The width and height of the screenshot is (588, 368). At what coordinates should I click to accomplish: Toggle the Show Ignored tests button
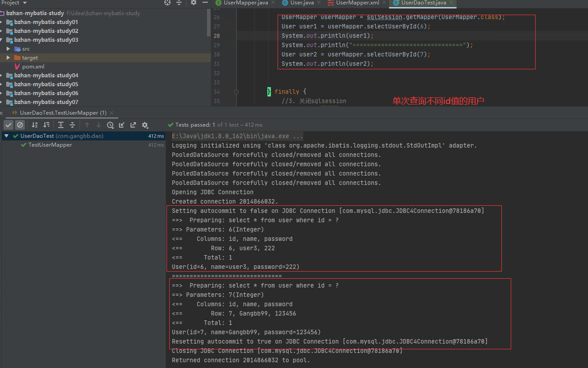pyautogui.click(x=20, y=125)
